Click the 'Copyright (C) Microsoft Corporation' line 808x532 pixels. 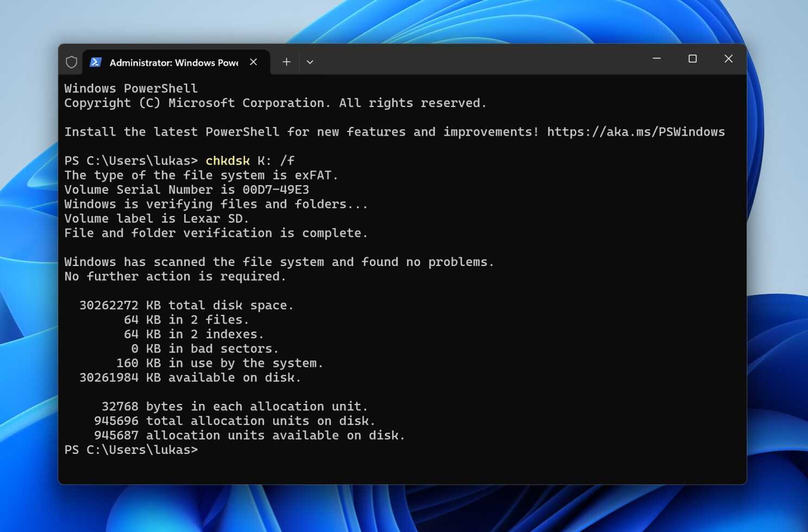(275, 103)
